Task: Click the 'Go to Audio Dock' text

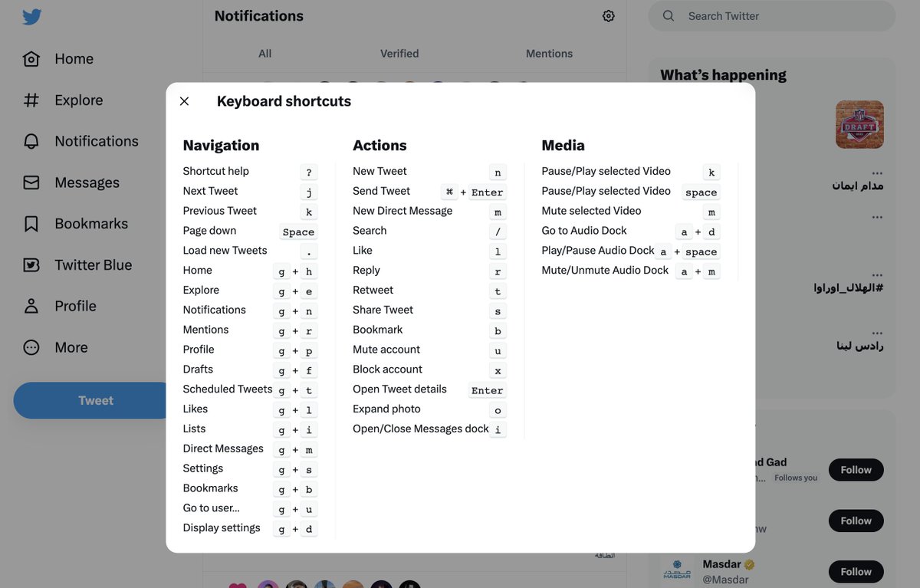Action: (584, 231)
